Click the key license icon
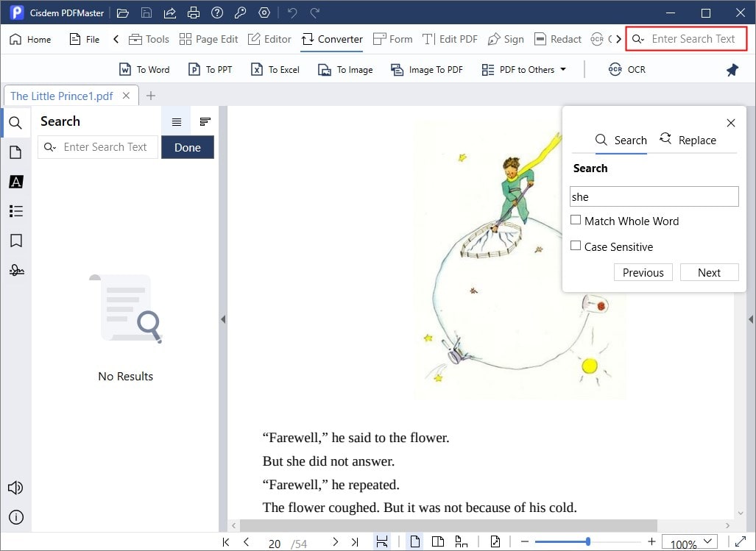Screen dimensions: 756x551 240,13
